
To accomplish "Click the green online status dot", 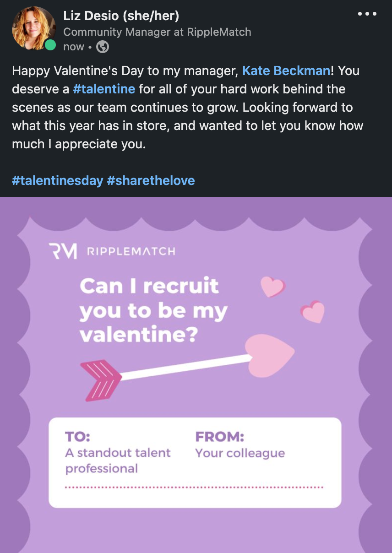I will click(50, 45).
